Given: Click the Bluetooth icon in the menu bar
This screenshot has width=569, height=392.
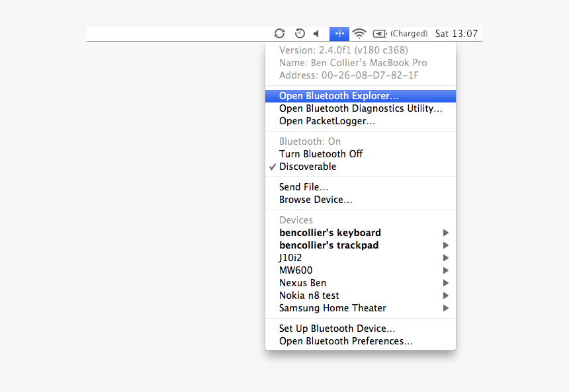Looking at the screenshot, I should pos(339,33).
